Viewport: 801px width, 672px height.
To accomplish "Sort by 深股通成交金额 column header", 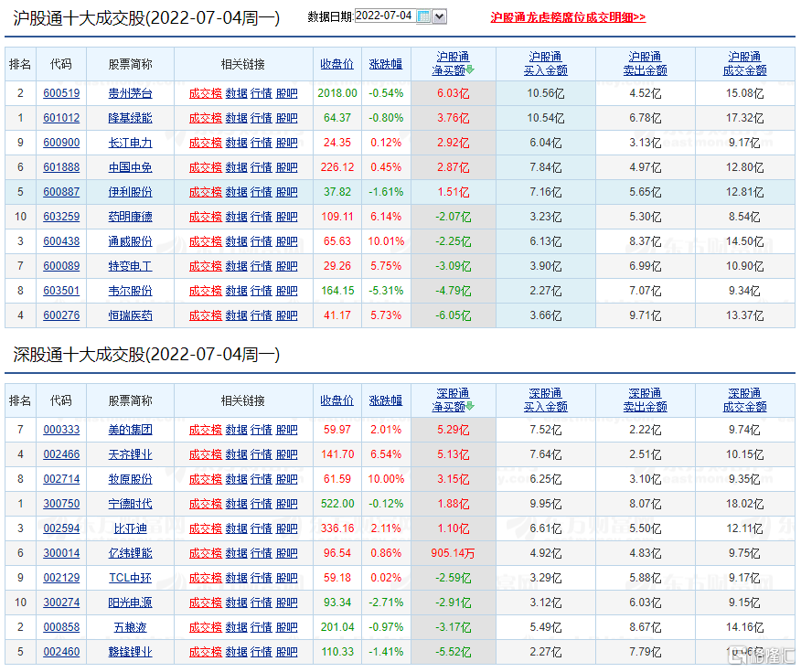I will point(745,400).
